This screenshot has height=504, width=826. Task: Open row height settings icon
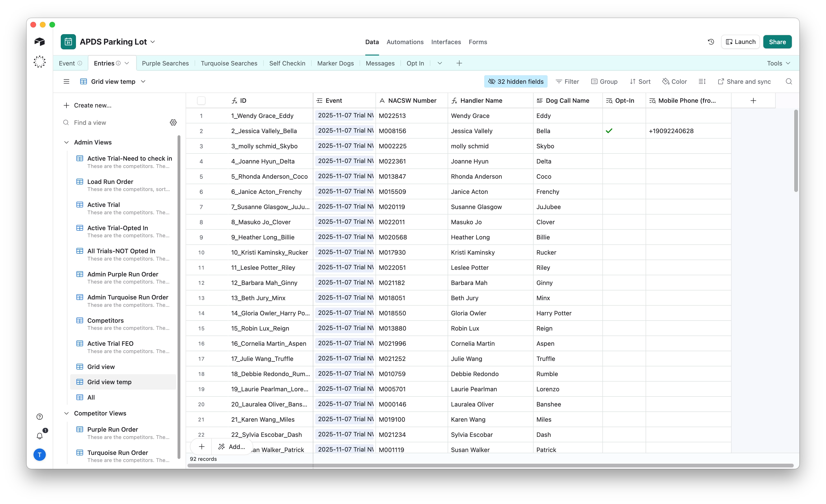702,81
